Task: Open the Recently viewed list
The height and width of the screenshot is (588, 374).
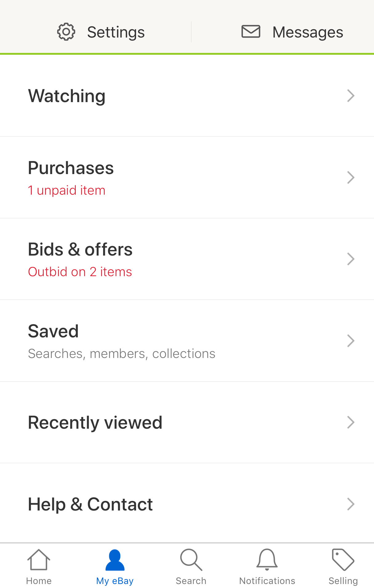Action: click(x=95, y=423)
